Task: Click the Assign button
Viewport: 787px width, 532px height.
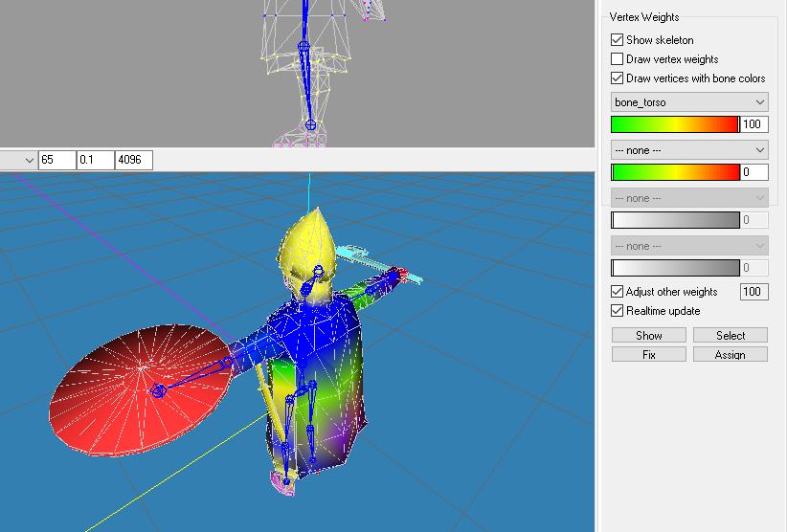Action: [731, 354]
